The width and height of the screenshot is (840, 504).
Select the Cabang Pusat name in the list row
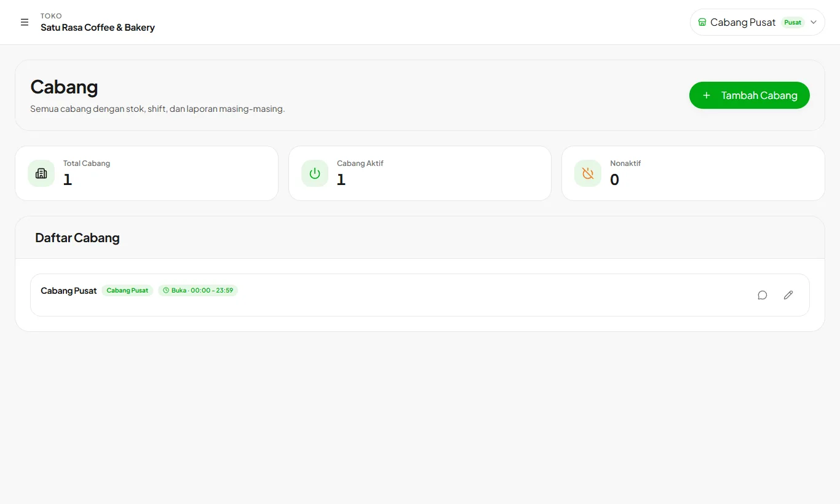[x=69, y=291]
